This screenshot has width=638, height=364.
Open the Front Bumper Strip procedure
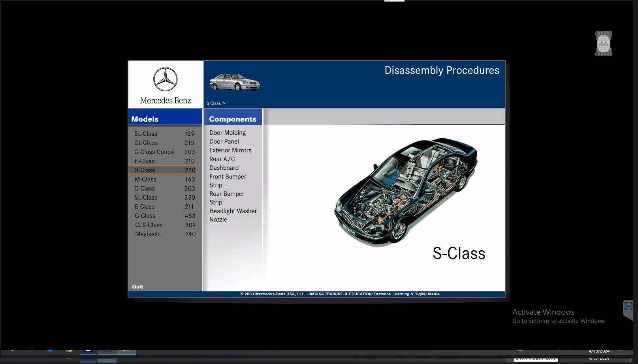coord(228,181)
